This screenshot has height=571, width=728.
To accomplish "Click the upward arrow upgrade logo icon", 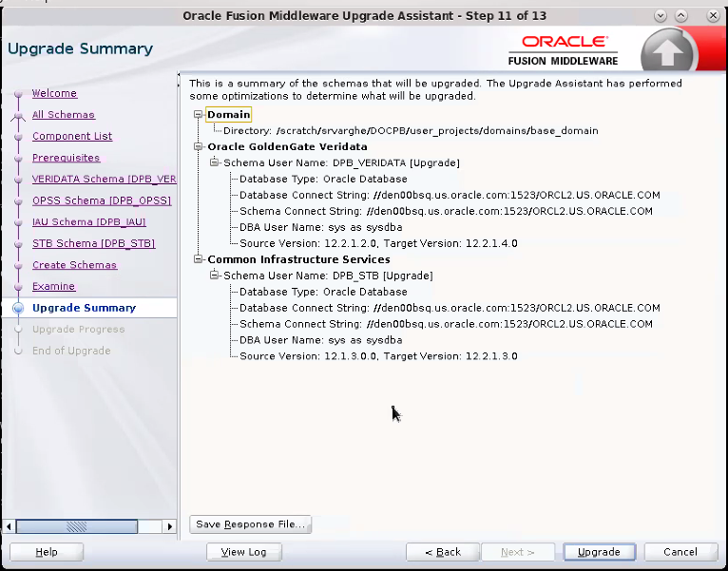I will 667,52.
